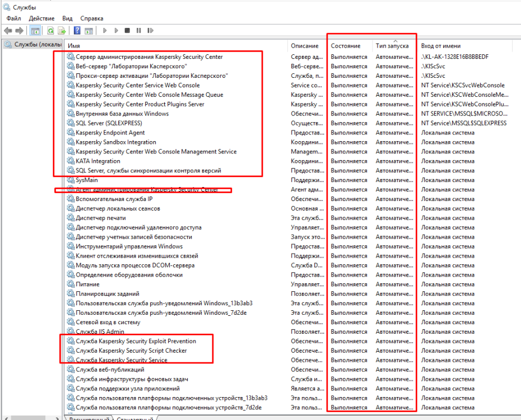Click the Restart service icon

[150, 31]
